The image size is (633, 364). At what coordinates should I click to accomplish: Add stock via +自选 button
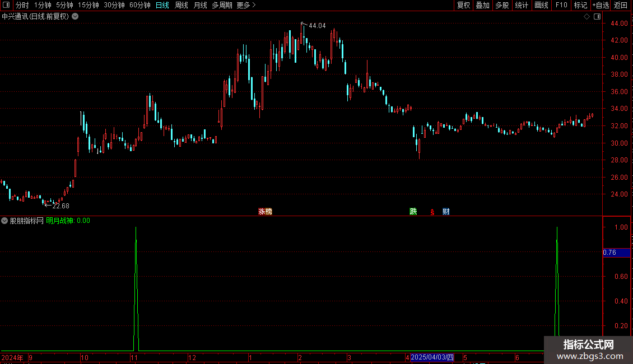pyautogui.click(x=601, y=5)
